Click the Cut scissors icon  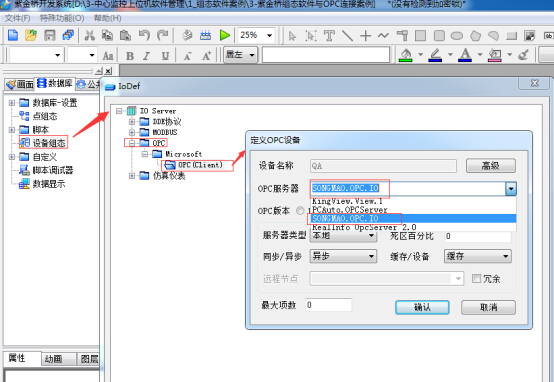(89, 35)
